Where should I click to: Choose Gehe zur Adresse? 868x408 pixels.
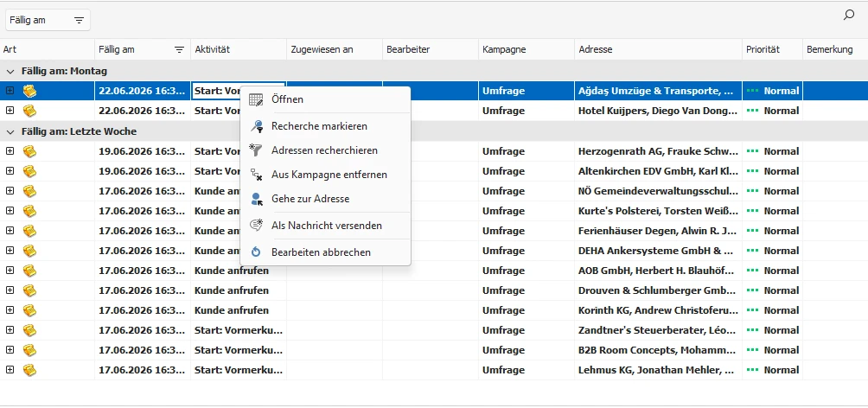325,199
